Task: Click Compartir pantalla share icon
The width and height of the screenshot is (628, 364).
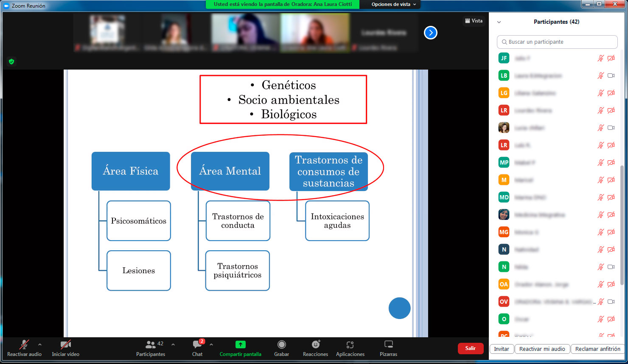Action: [240, 344]
